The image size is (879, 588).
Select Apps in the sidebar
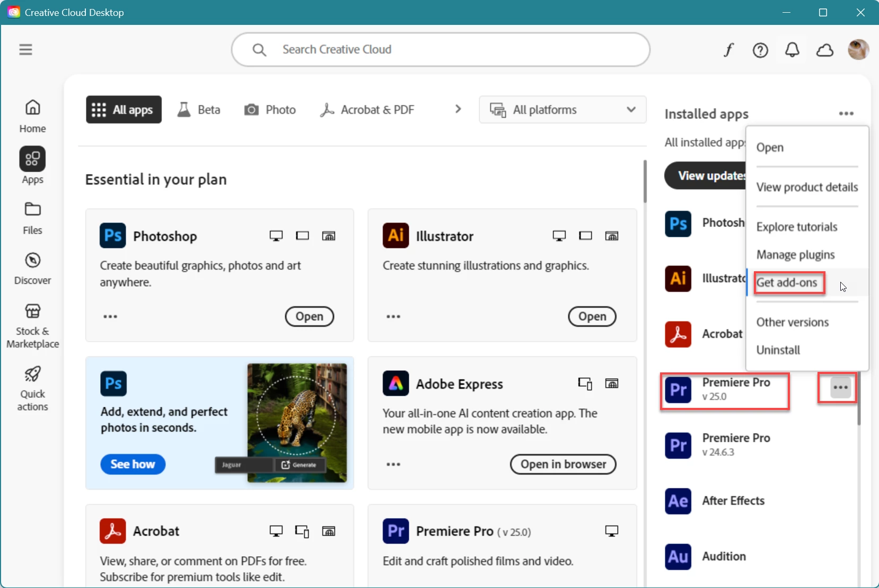tap(33, 166)
